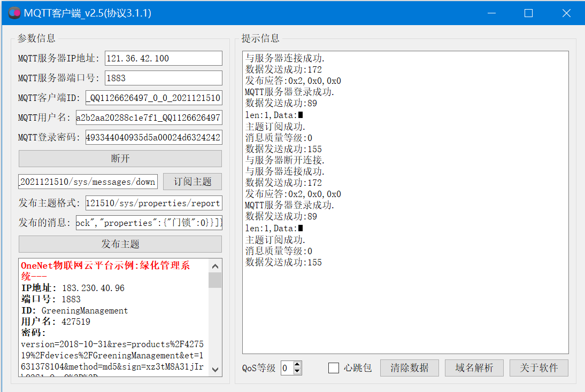Click the MQTT client ID input field

point(153,98)
